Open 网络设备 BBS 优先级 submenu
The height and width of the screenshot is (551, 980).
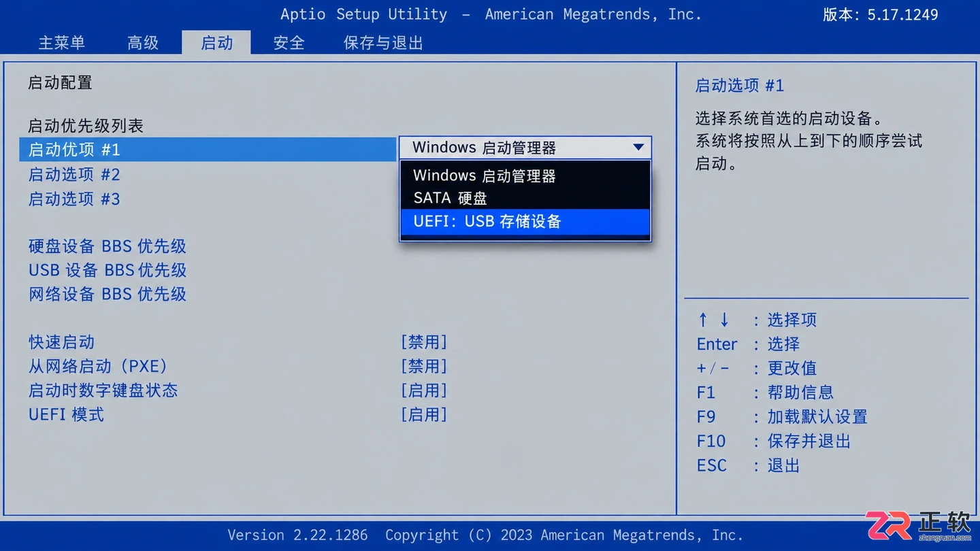[108, 294]
